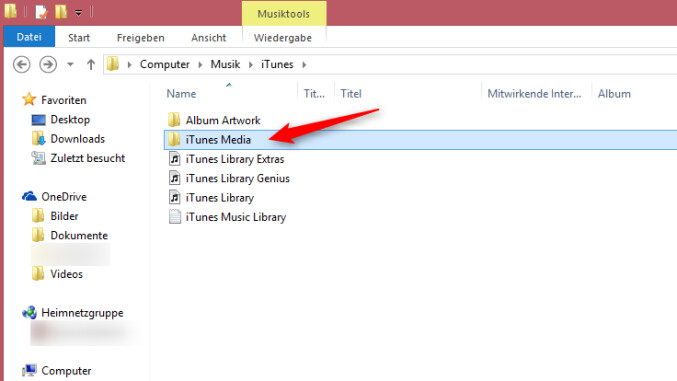The width and height of the screenshot is (677, 381).
Task: Select the iTunes Library Extras file name
Action: 235,159
